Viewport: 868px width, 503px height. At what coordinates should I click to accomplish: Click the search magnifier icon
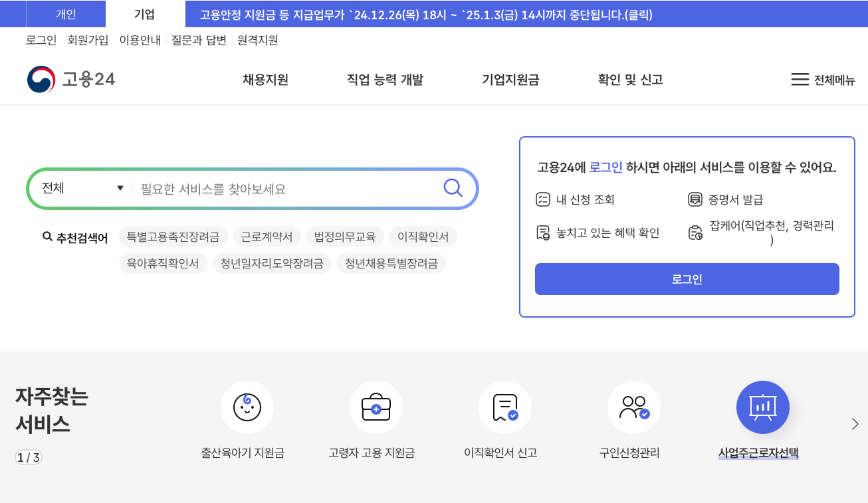[453, 188]
